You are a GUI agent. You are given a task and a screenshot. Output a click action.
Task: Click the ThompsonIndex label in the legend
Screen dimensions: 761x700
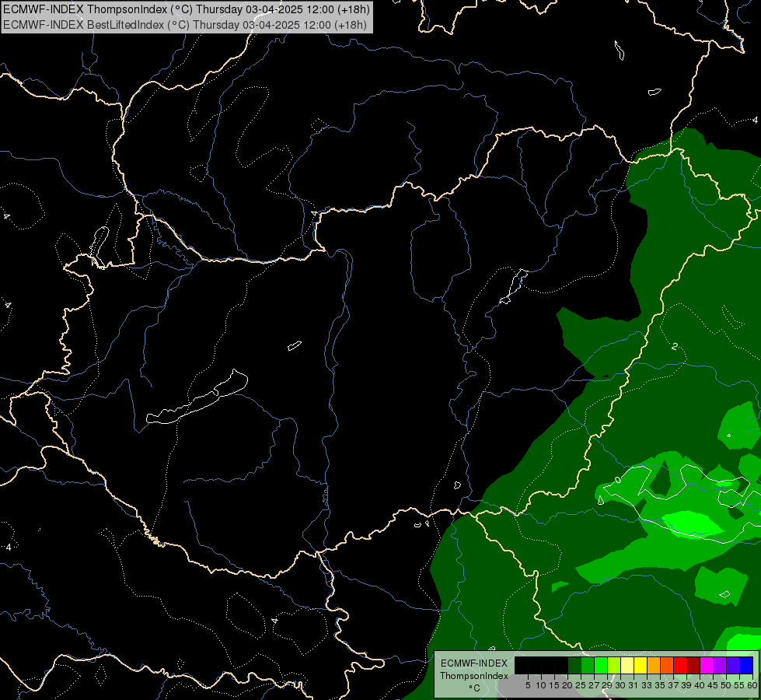474,676
